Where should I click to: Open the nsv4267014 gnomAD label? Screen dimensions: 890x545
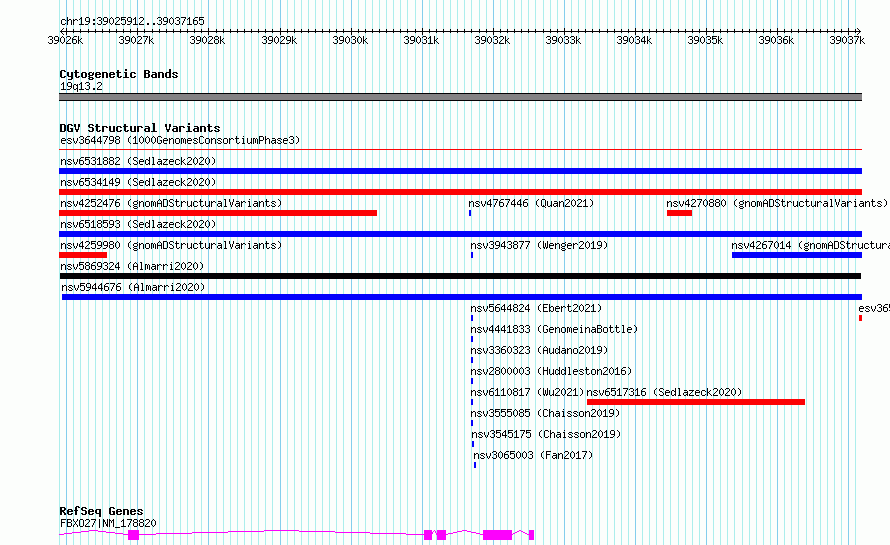tap(810, 245)
